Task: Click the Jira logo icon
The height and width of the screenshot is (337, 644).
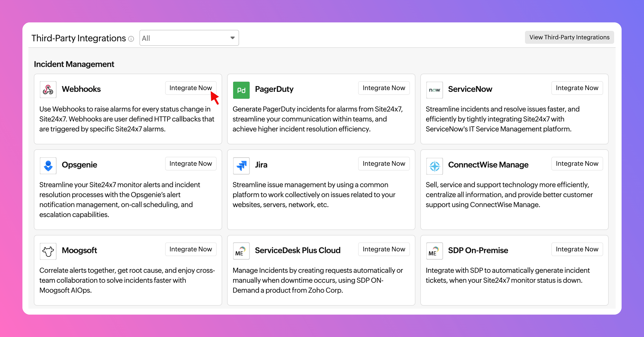Action: point(241,165)
